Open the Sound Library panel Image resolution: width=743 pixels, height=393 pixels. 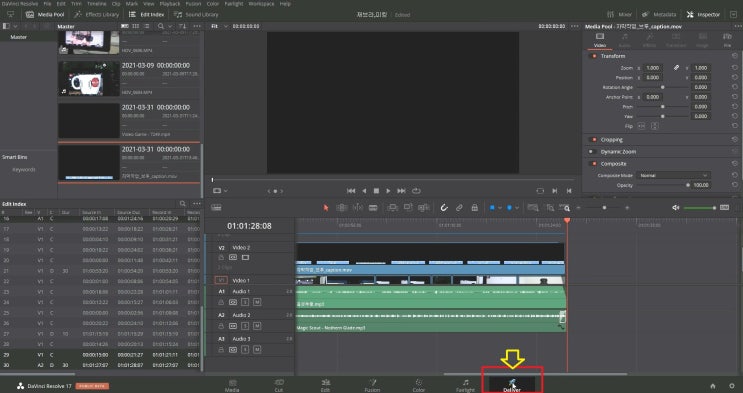coord(196,15)
